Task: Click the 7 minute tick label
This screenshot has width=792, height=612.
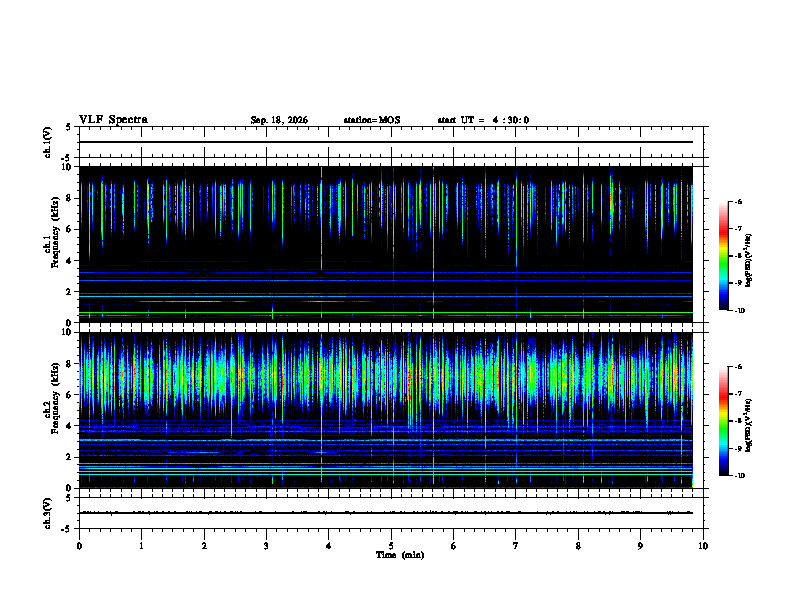Action: (x=516, y=546)
